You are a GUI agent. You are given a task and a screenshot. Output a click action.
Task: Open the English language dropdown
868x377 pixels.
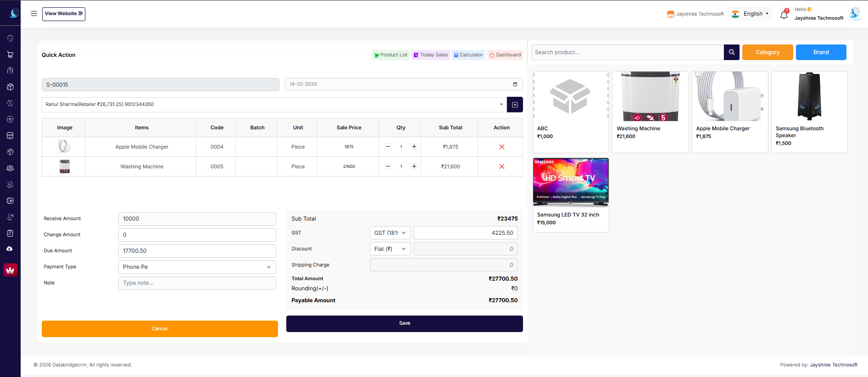pos(750,14)
